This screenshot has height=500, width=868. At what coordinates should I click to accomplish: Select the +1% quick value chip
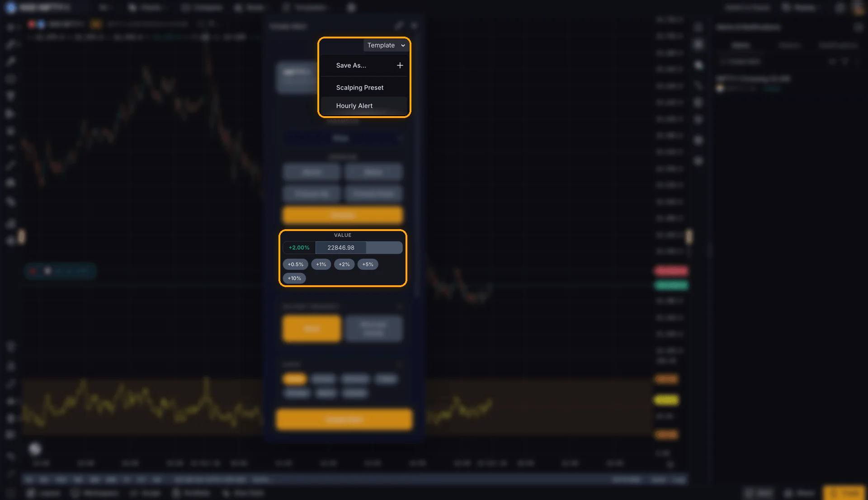click(321, 264)
